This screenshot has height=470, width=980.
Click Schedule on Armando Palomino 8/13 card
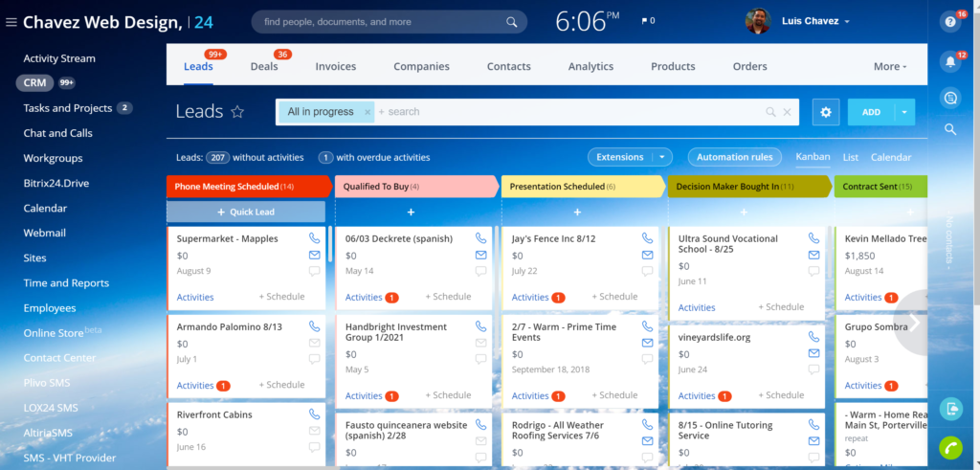pos(282,385)
